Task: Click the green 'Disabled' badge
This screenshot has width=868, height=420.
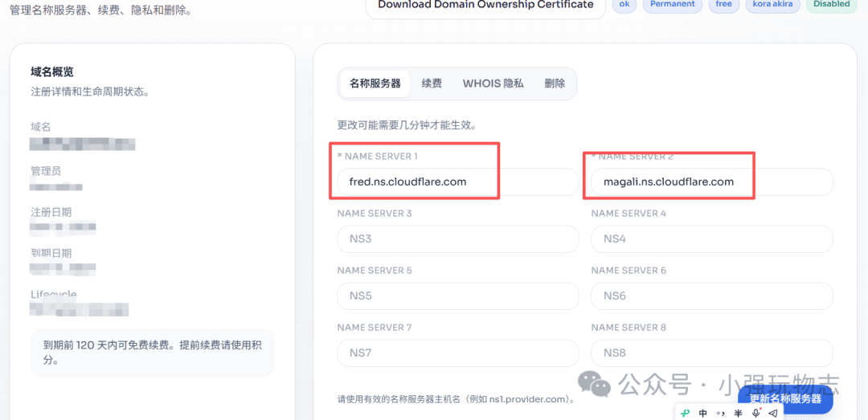Action: [832, 5]
